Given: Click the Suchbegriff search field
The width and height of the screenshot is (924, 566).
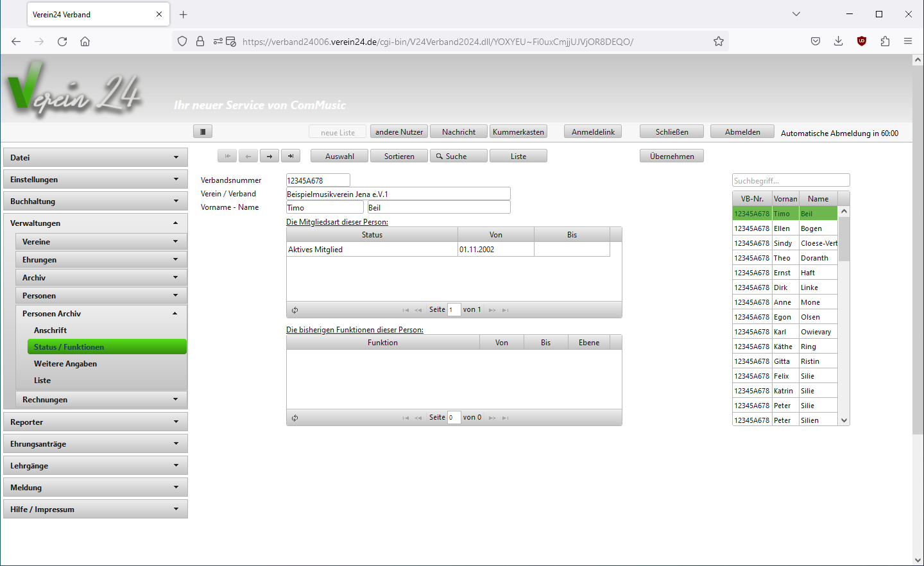Looking at the screenshot, I should click(x=791, y=181).
